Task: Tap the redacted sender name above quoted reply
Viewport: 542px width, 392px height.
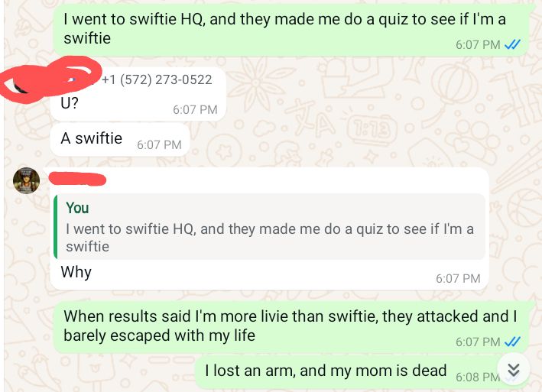Action: (x=77, y=180)
